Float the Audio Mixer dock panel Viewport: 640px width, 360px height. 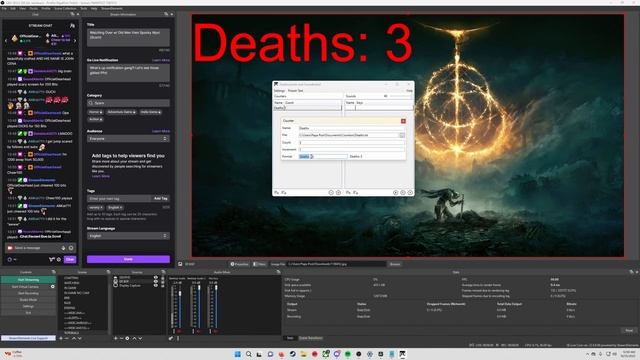tap(278, 272)
